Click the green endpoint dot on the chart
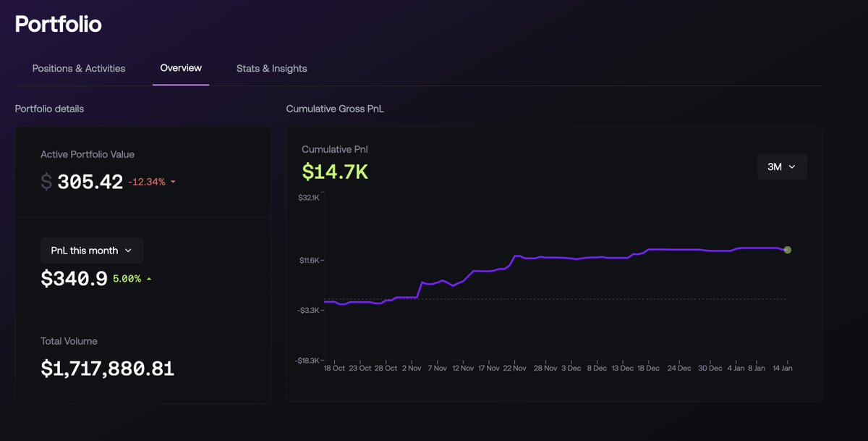This screenshot has width=868, height=441. tap(787, 250)
